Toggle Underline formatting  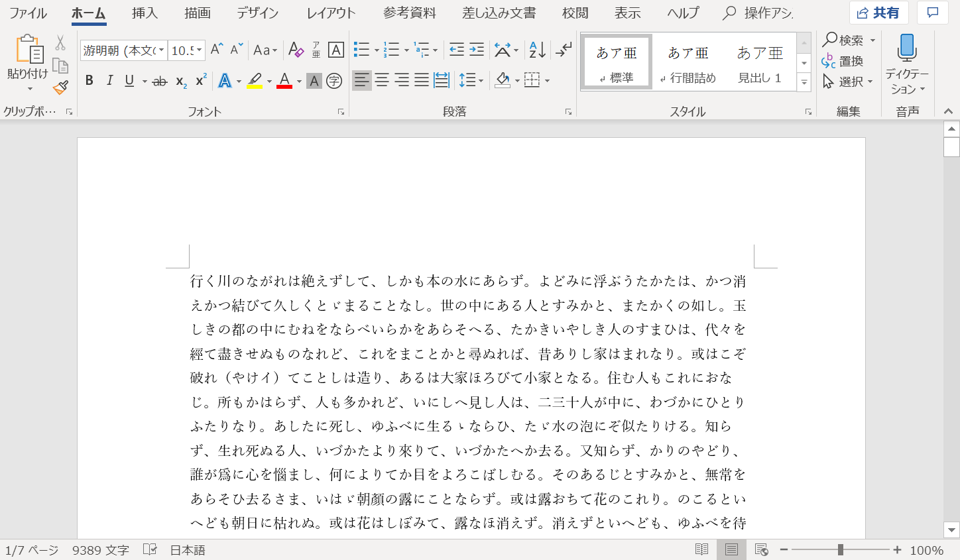[x=129, y=81]
